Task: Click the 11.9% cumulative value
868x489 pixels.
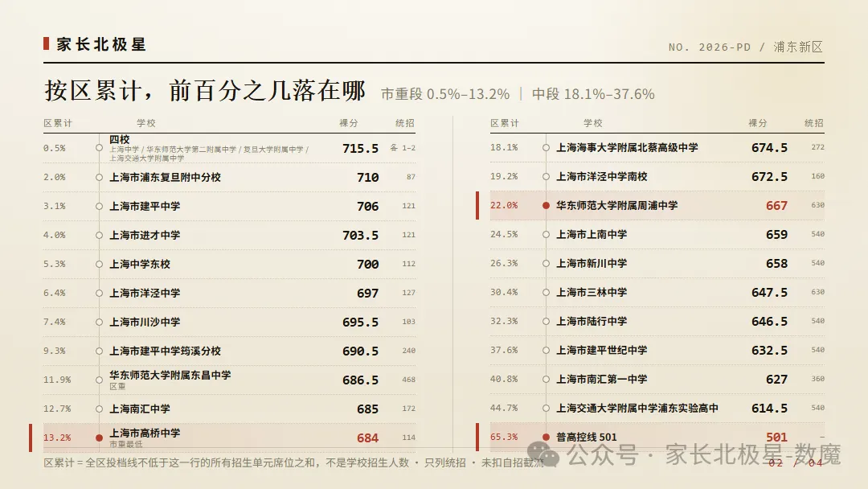Action: click(57, 380)
